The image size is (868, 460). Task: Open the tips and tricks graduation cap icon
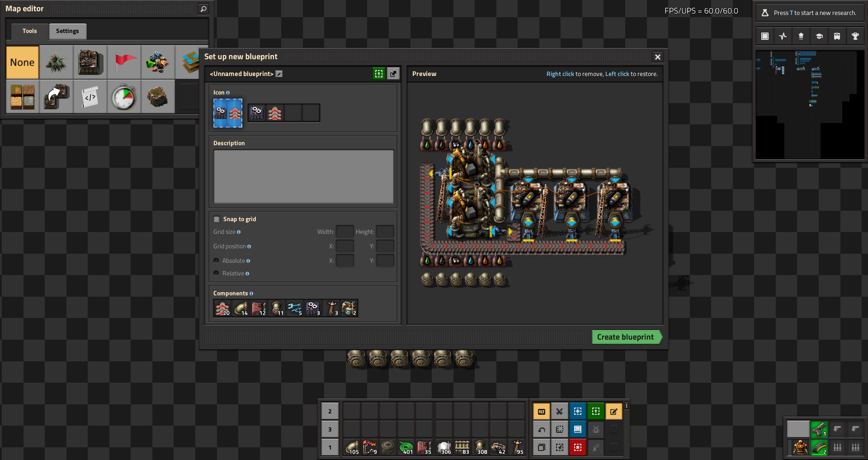click(x=819, y=36)
